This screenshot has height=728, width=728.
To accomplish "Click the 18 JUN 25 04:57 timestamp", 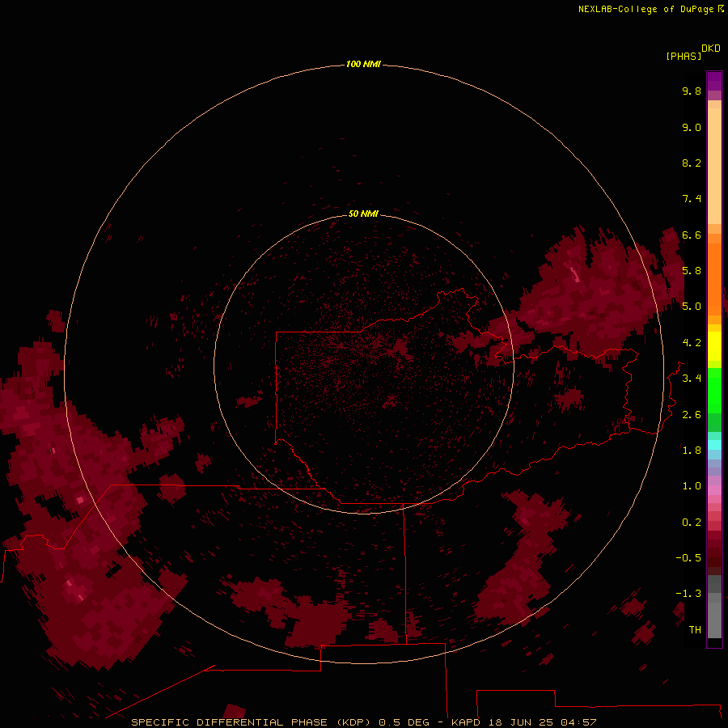I will pos(542,722).
